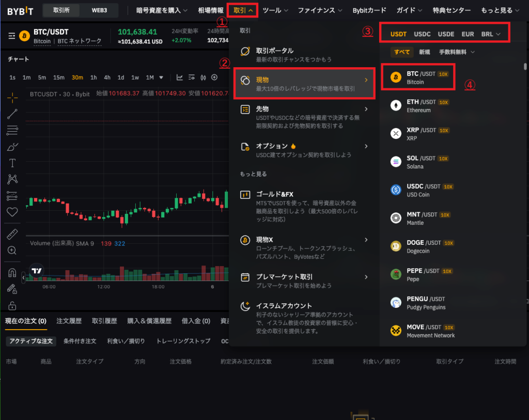
Task: Select the 条件付き注文 filter
Action: pos(80,341)
